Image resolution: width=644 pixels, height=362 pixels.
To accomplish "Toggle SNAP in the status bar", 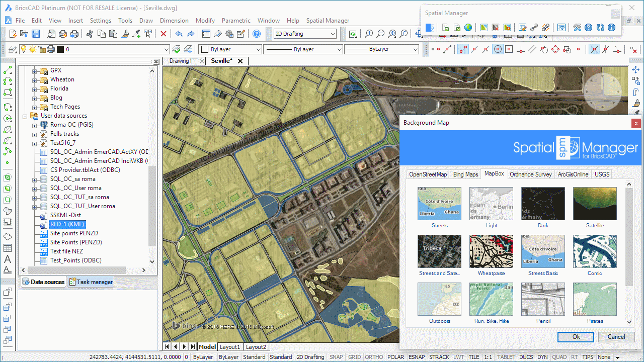I will pos(336,357).
